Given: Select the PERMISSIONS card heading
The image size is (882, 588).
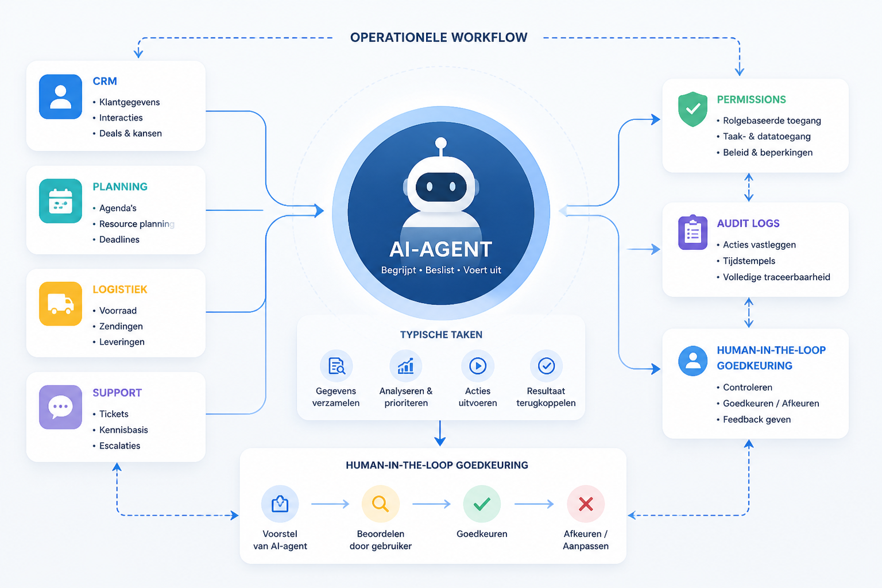Looking at the screenshot, I should [x=751, y=100].
